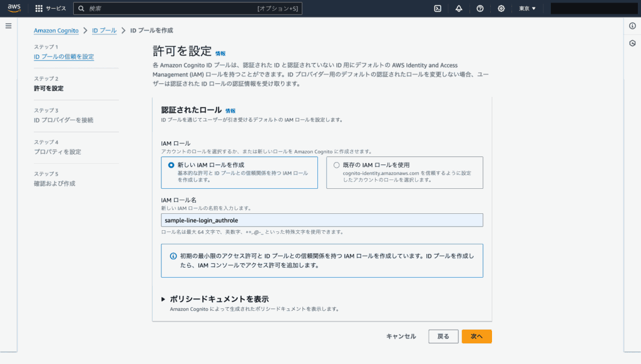Click the AWS logo home icon

[14, 8]
